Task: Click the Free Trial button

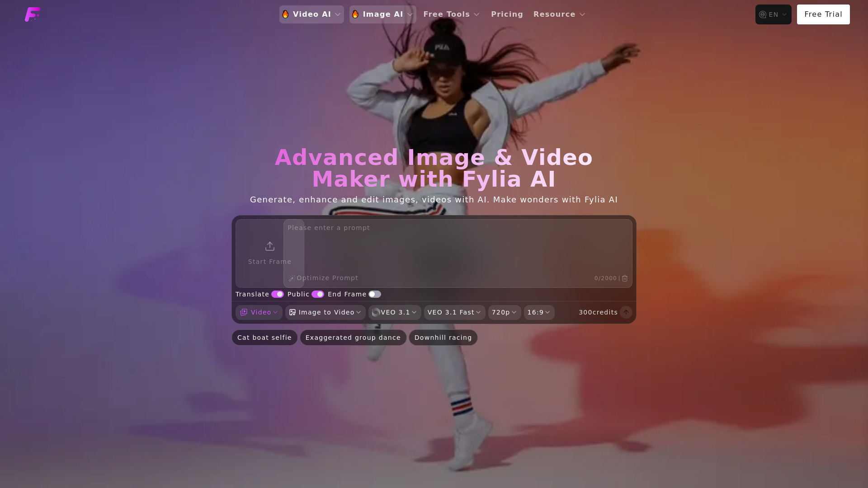Action: pyautogui.click(x=823, y=14)
